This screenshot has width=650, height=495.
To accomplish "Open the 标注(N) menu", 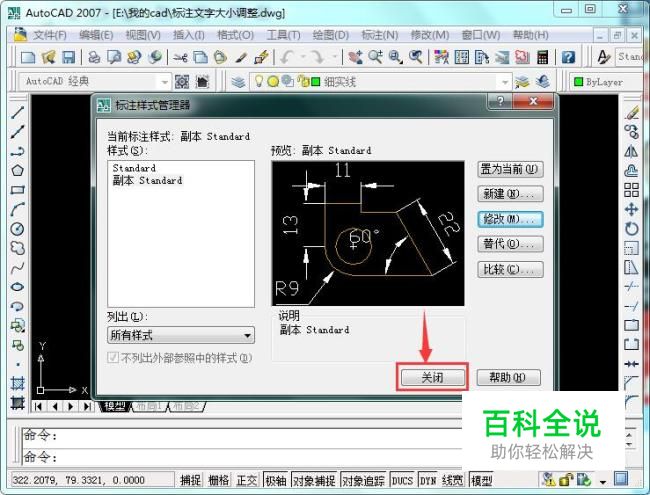I will 379,35.
